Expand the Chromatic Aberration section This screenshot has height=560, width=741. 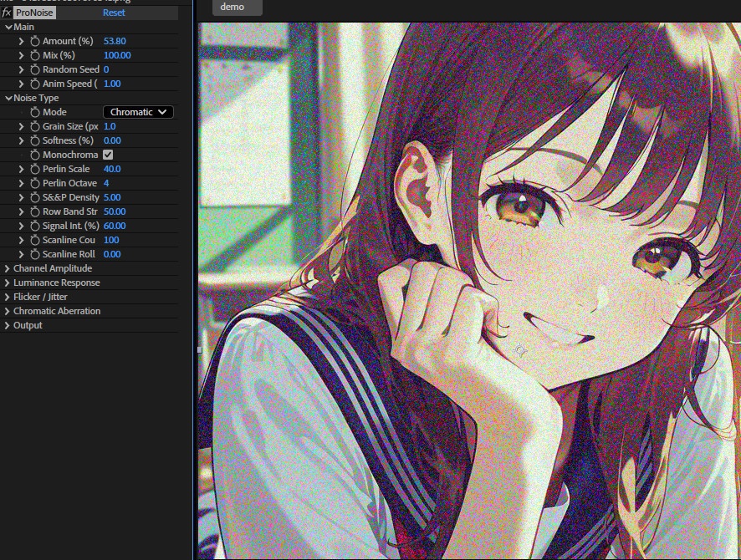click(x=8, y=310)
